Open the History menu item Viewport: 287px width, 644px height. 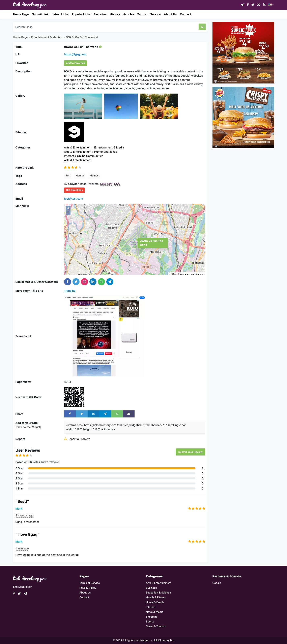[115, 14]
